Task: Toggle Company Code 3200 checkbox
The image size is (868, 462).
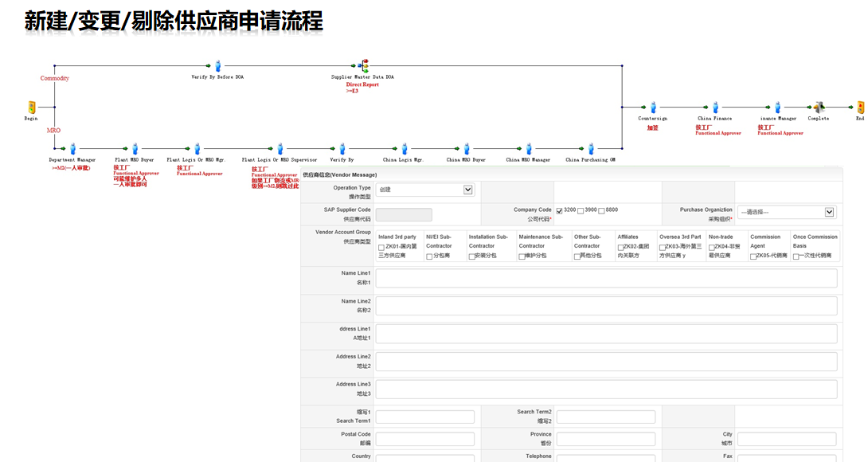Action: 560,211
